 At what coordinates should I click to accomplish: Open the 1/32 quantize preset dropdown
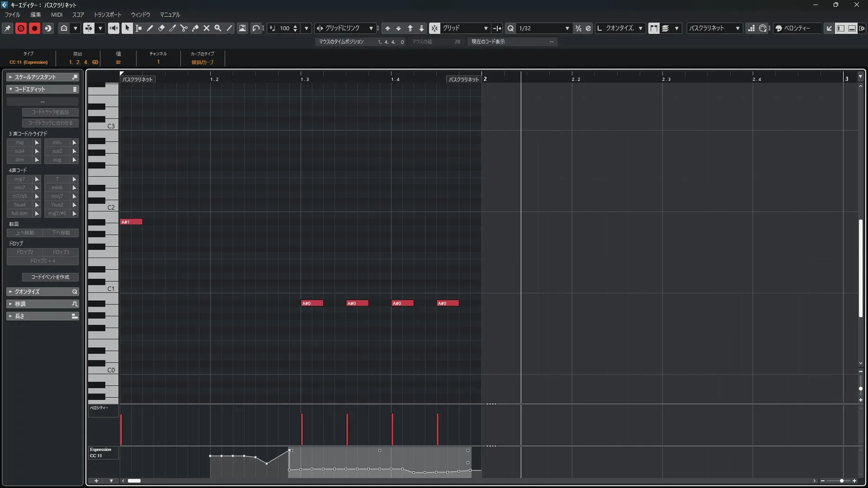(x=567, y=28)
